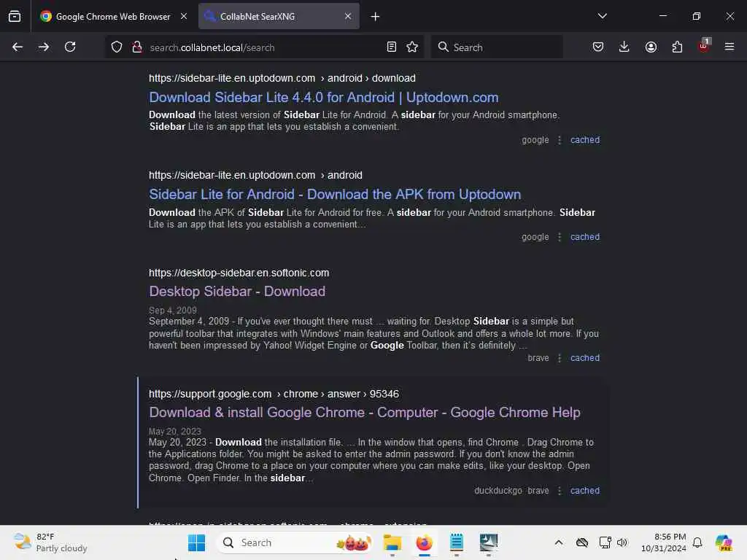Open the notifications bell icon

697,542
